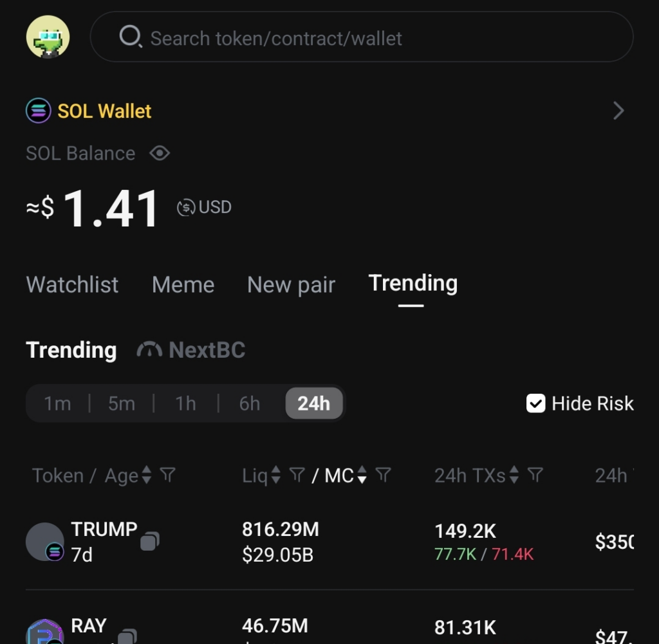Tap the profile avatar icon
Screen dimensions: 659x644
coord(48,37)
